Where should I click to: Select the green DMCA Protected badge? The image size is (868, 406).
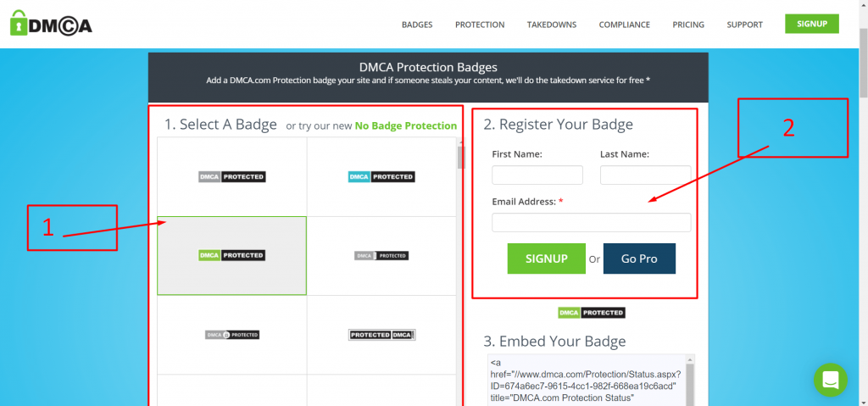(x=232, y=255)
